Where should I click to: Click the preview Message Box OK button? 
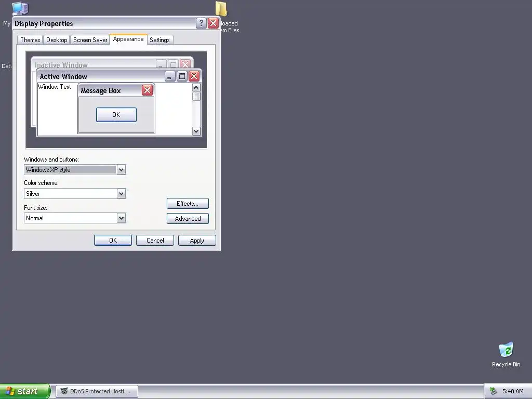116,115
